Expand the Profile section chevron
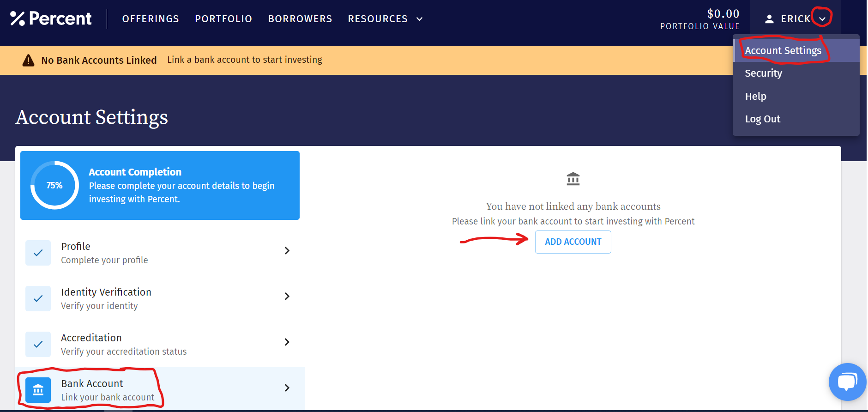The height and width of the screenshot is (412, 868). (287, 250)
